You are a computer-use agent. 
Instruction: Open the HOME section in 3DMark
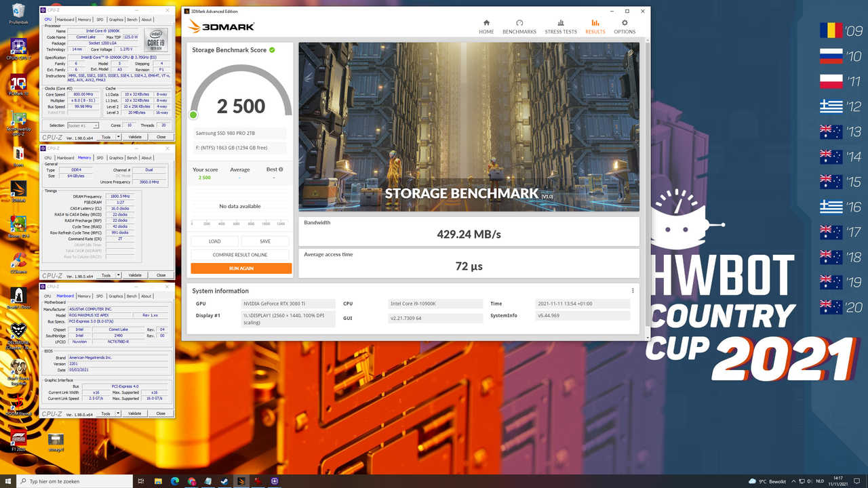486,26
